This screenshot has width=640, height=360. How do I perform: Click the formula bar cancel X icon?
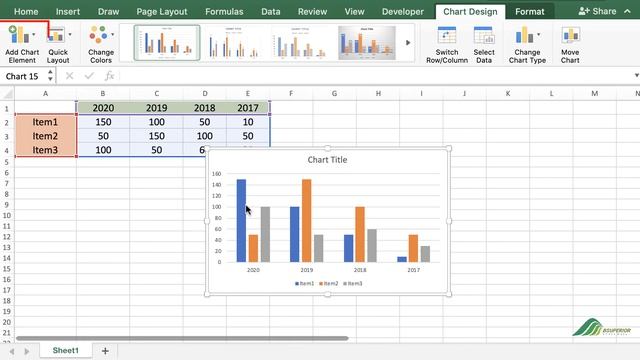pyautogui.click(x=69, y=76)
